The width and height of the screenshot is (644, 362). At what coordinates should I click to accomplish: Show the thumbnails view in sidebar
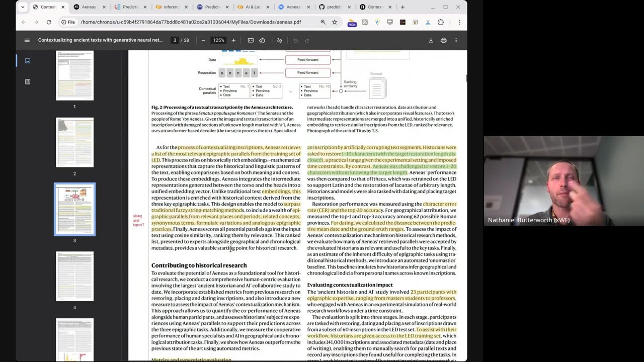(x=27, y=61)
